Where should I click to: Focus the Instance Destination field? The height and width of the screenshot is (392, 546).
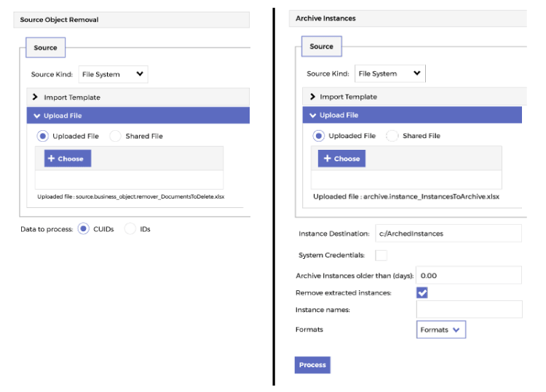(448, 233)
